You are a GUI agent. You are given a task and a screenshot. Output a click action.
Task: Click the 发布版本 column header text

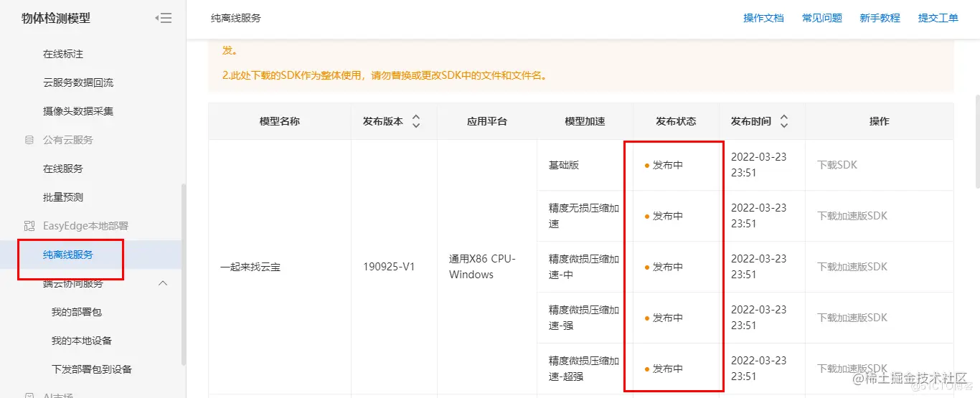click(383, 121)
